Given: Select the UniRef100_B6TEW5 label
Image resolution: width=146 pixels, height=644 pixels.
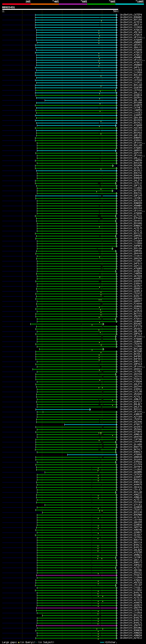Looking at the screenshot, I should tap(131, 352).
